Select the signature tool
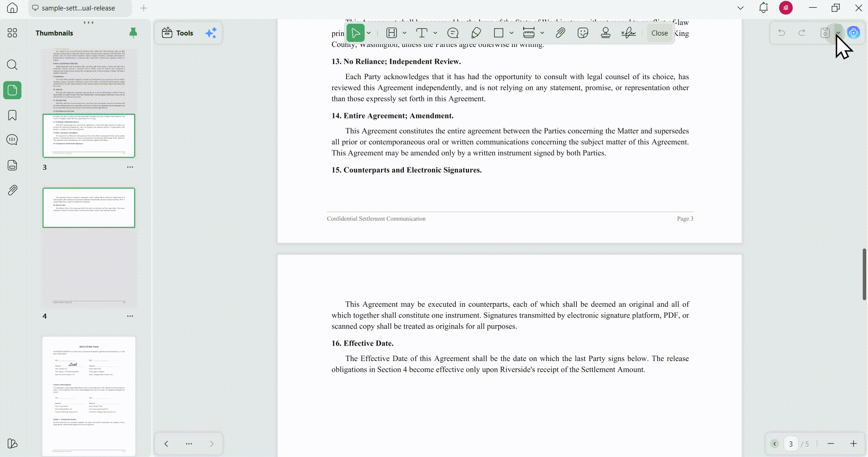The image size is (868, 457). (628, 33)
